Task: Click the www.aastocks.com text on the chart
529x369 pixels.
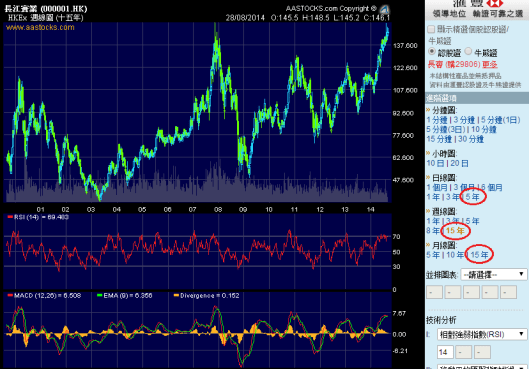Action: click(40, 27)
